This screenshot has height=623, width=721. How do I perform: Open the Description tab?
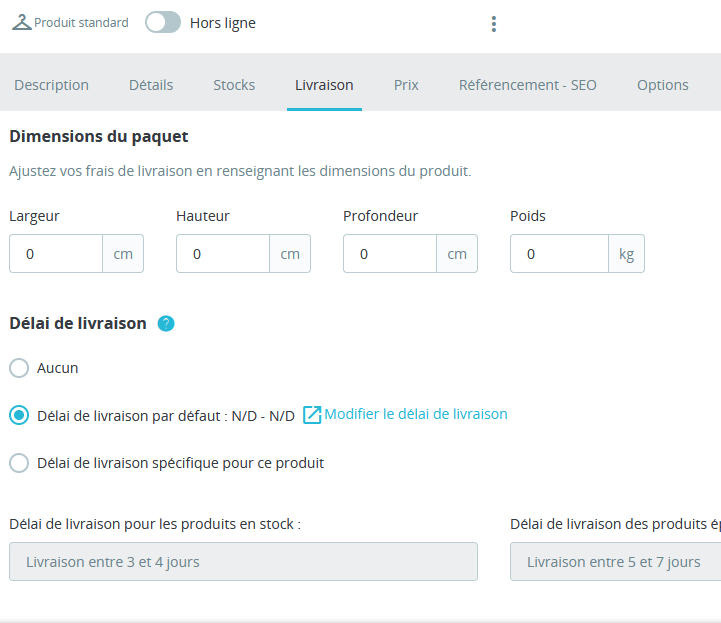tap(51, 85)
